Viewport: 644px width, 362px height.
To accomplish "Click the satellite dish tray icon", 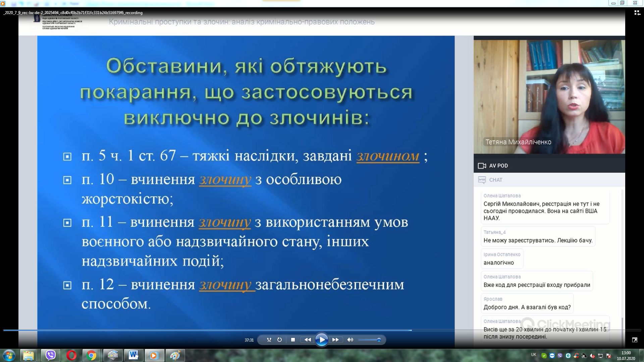I will click(x=584, y=356).
